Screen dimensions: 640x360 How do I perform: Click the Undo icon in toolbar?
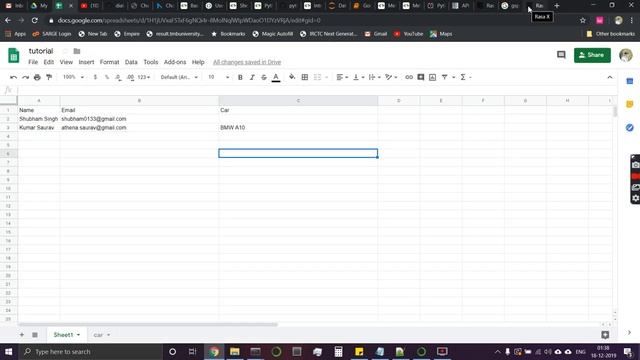(13, 77)
